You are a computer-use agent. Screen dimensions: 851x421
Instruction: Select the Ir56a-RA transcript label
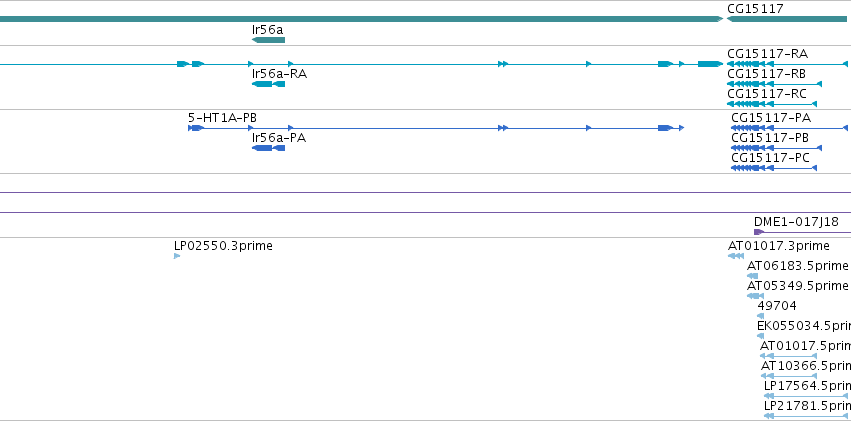click(x=280, y=74)
